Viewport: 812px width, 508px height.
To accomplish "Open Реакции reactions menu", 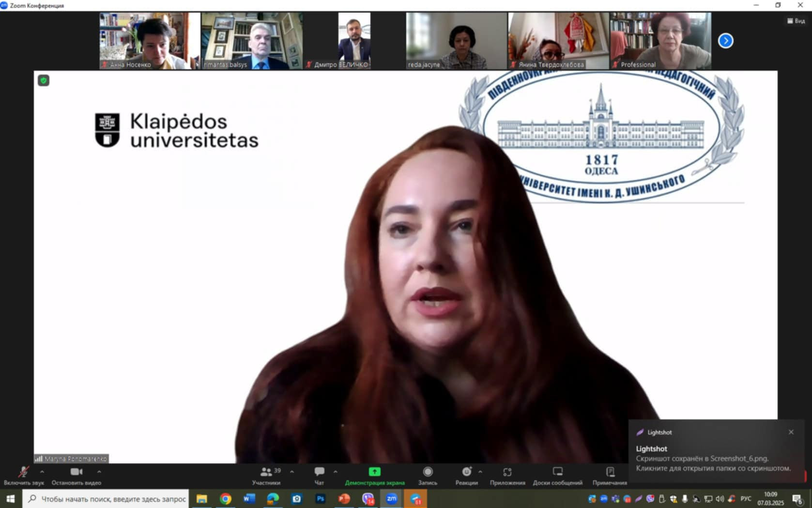I will (466, 476).
